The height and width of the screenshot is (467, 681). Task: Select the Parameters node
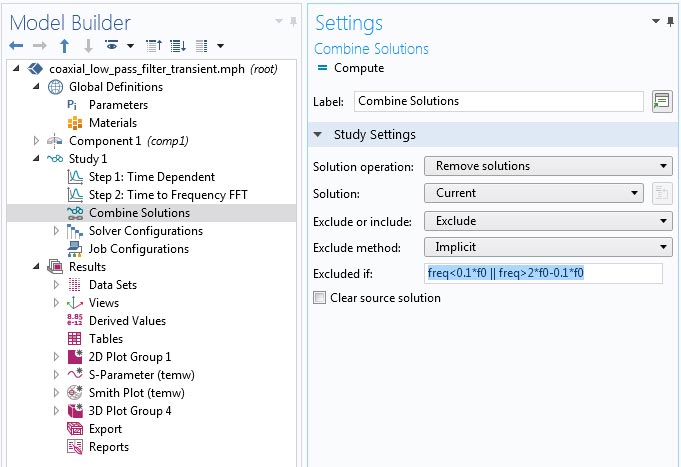click(117, 105)
